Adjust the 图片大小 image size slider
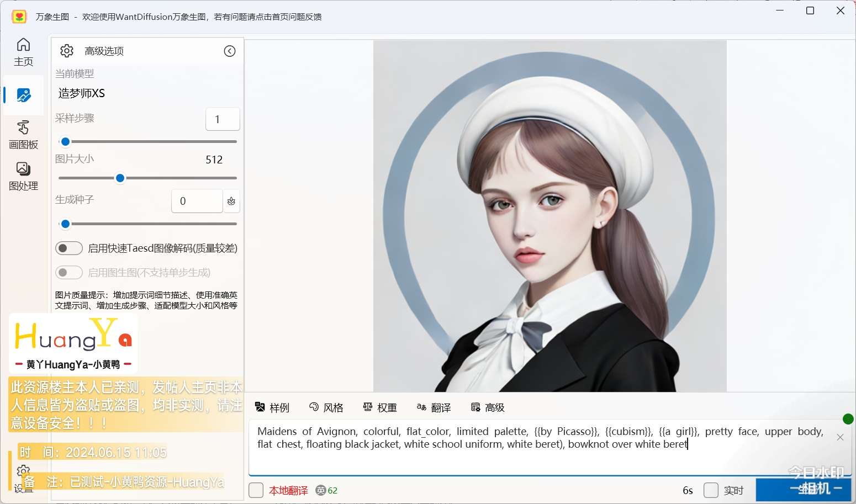 pos(120,178)
